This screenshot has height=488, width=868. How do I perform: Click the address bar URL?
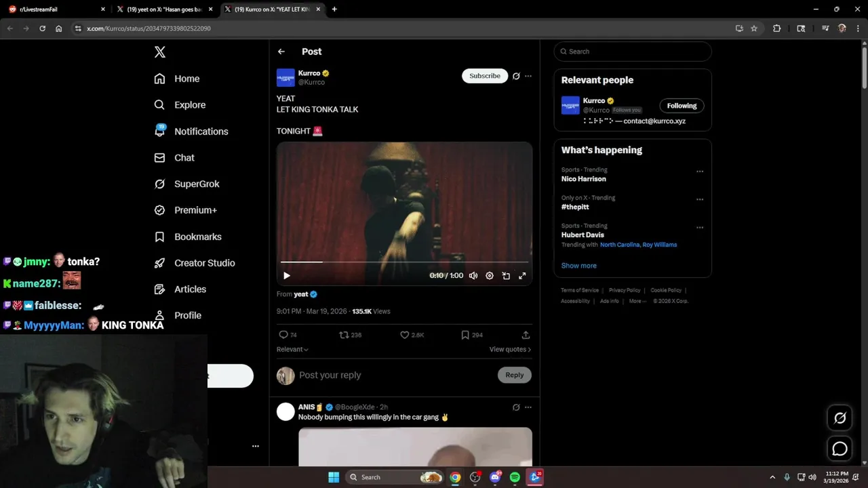point(149,28)
